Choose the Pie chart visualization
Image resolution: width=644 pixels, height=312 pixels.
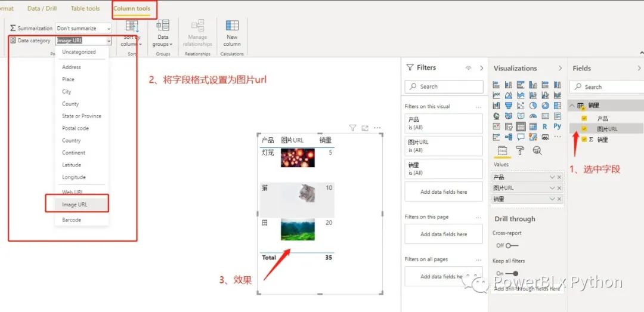[533, 106]
